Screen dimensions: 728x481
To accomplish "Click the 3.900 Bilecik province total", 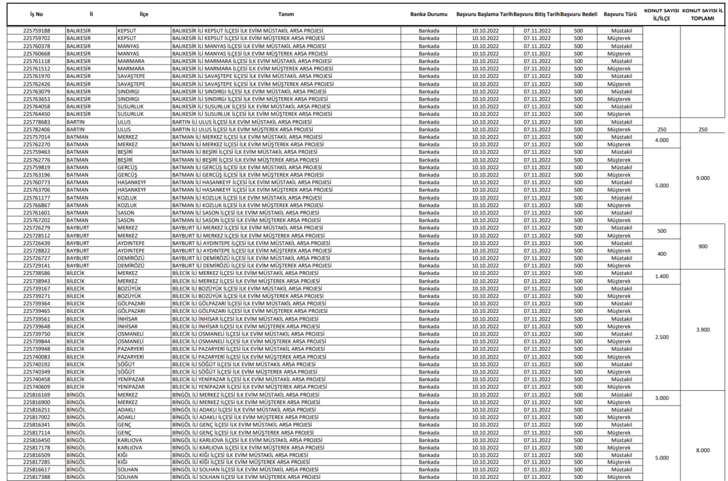I will 703,330.
